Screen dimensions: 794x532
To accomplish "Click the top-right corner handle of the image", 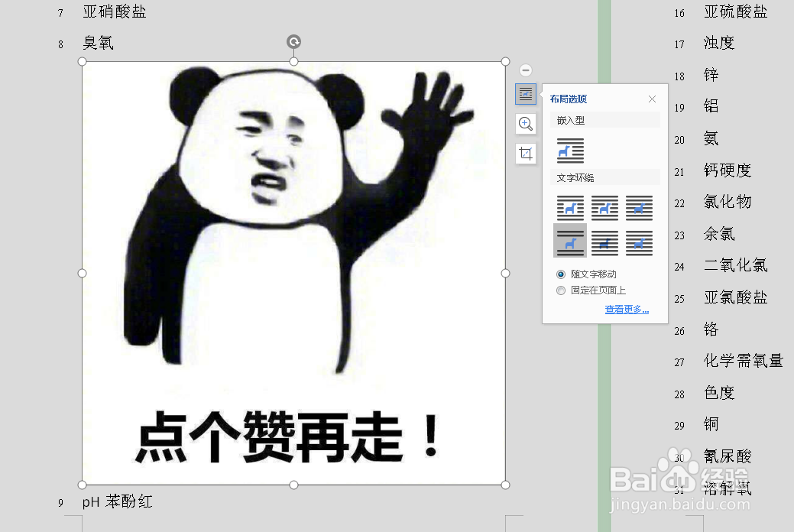I will pos(505,62).
